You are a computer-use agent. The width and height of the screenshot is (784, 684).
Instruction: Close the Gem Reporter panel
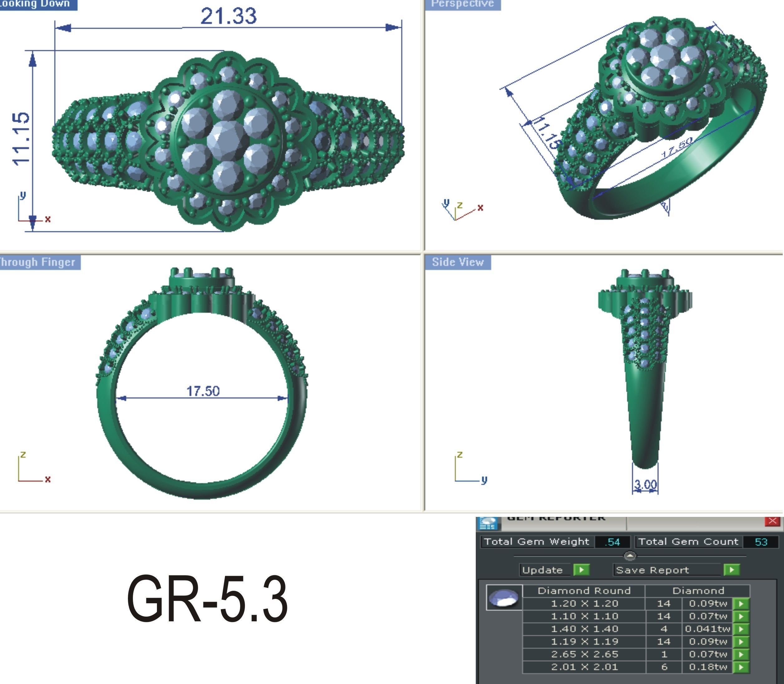click(772, 521)
